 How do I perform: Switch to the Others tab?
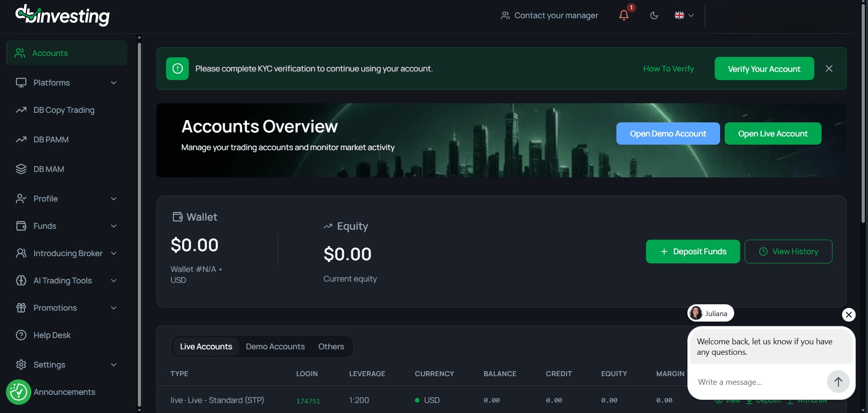pyautogui.click(x=331, y=347)
